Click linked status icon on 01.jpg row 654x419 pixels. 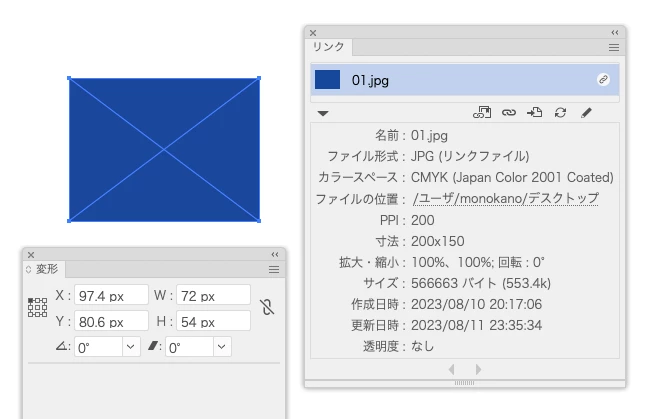(x=603, y=79)
